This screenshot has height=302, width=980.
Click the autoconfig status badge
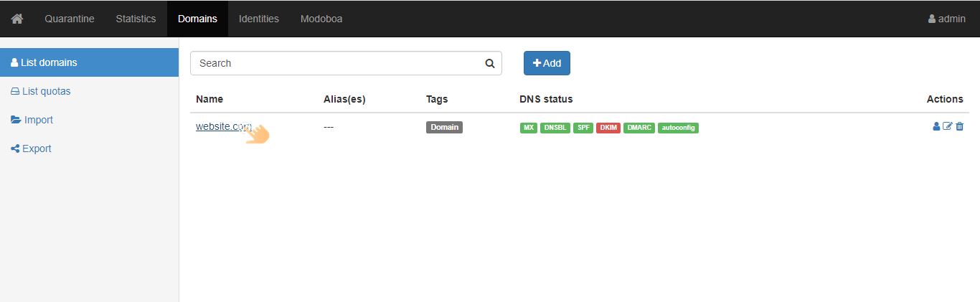[x=678, y=128]
